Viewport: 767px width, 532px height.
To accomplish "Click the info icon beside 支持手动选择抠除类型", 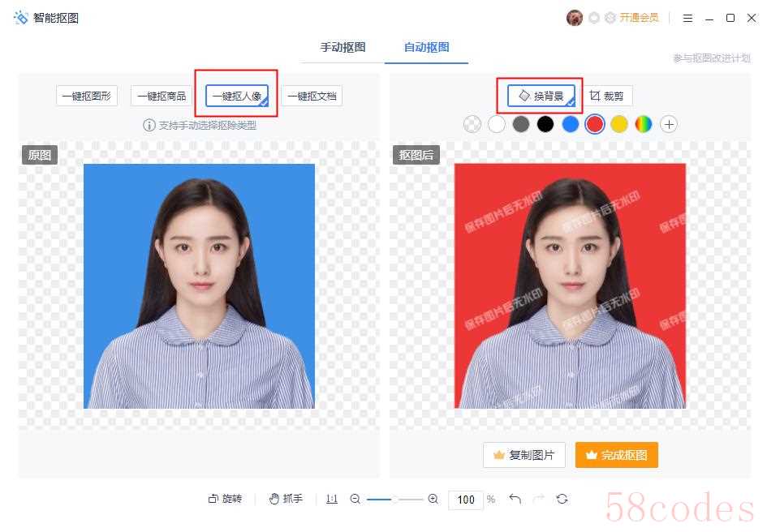I will tap(149, 125).
